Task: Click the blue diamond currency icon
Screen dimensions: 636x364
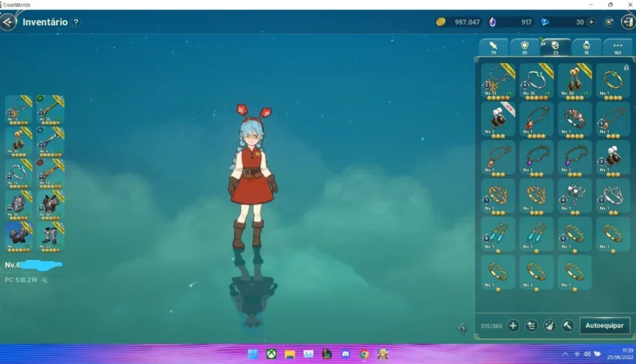Action: [x=545, y=22]
